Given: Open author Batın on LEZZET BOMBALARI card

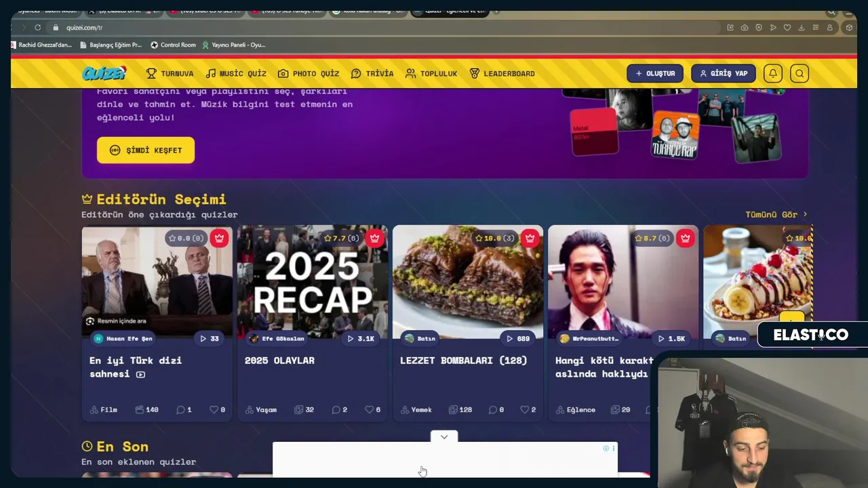Looking at the screenshot, I should coord(420,338).
